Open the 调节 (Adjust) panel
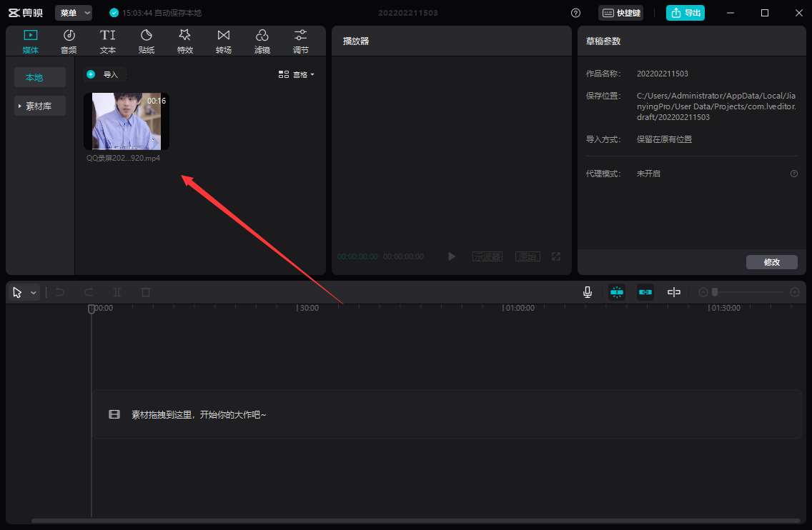812x530 pixels. [300, 39]
